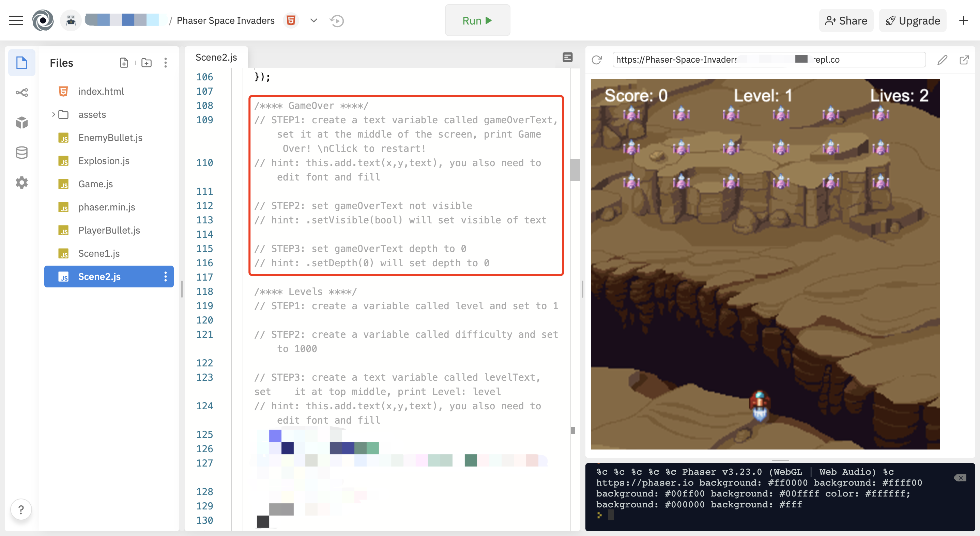Open the Settings gear in sidebar

[22, 183]
